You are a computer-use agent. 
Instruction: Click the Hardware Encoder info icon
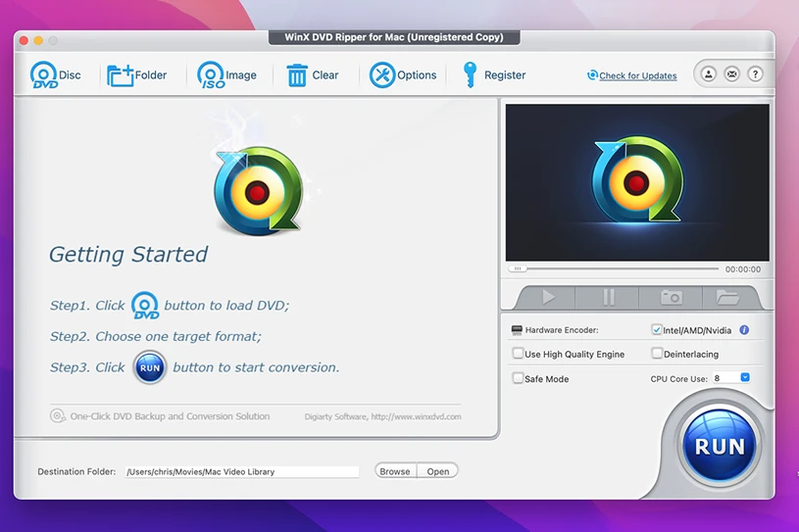744,330
